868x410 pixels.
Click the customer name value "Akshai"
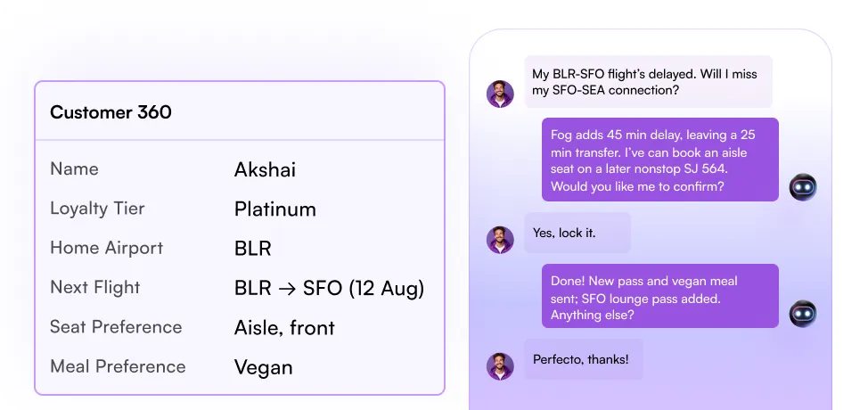click(265, 169)
